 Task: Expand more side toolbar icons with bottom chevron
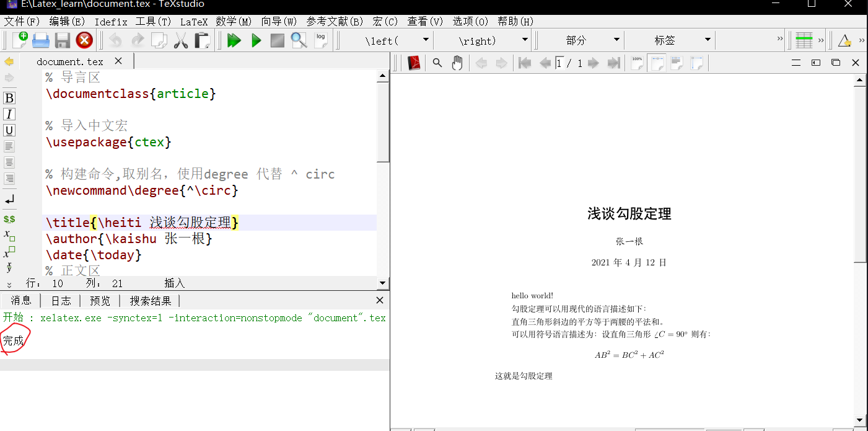pyautogui.click(x=9, y=284)
